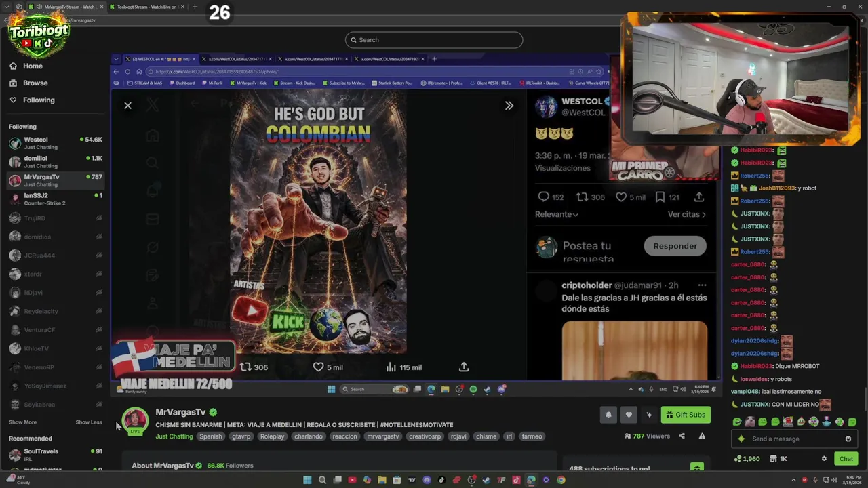The image size is (868, 488).
Task: Expand the list with Show More
Action: point(22,422)
